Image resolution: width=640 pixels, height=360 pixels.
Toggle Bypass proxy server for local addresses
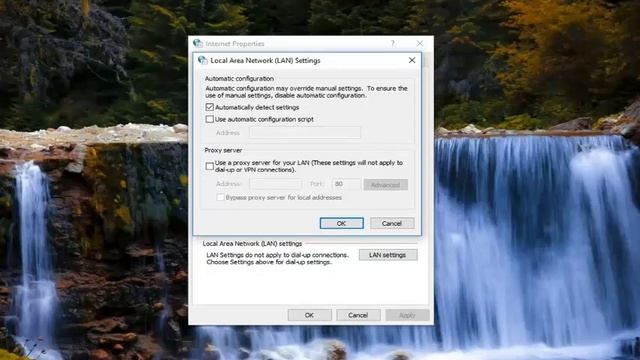pyautogui.click(x=220, y=198)
